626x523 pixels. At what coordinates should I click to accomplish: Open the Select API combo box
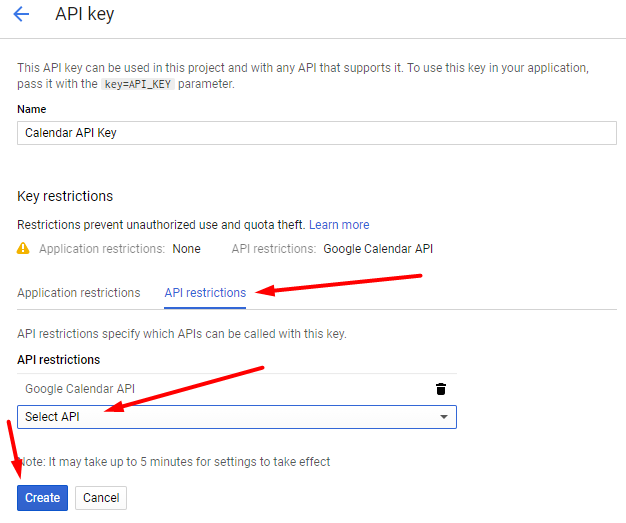237,417
